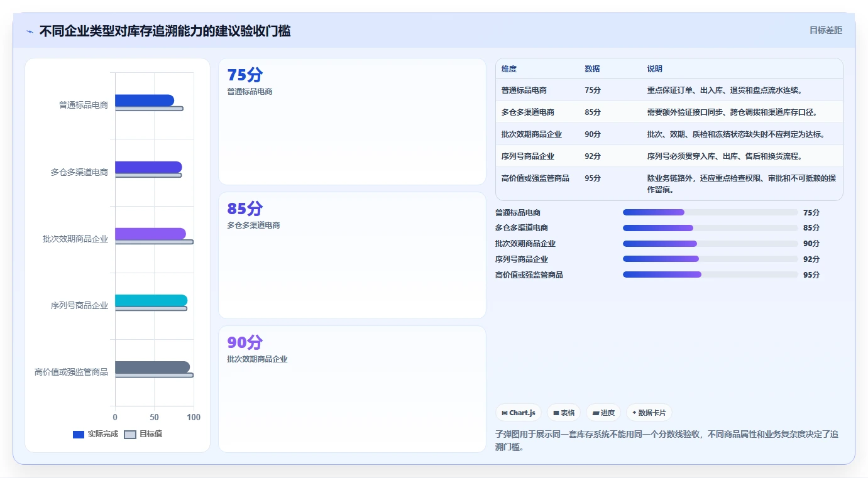Screen dimensions: 868x478
Task: Click the Chart.js tag
Action: (x=519, y=413)
